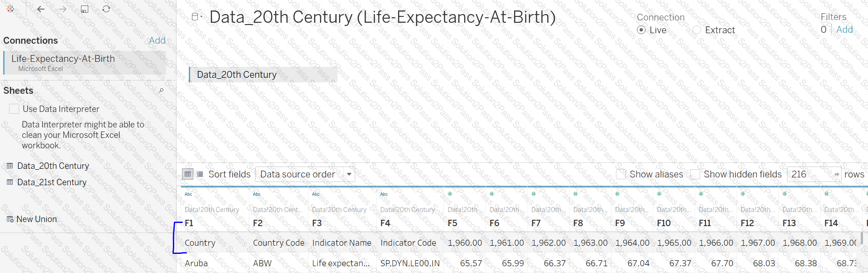Click Add under Filters

[844, 30]
